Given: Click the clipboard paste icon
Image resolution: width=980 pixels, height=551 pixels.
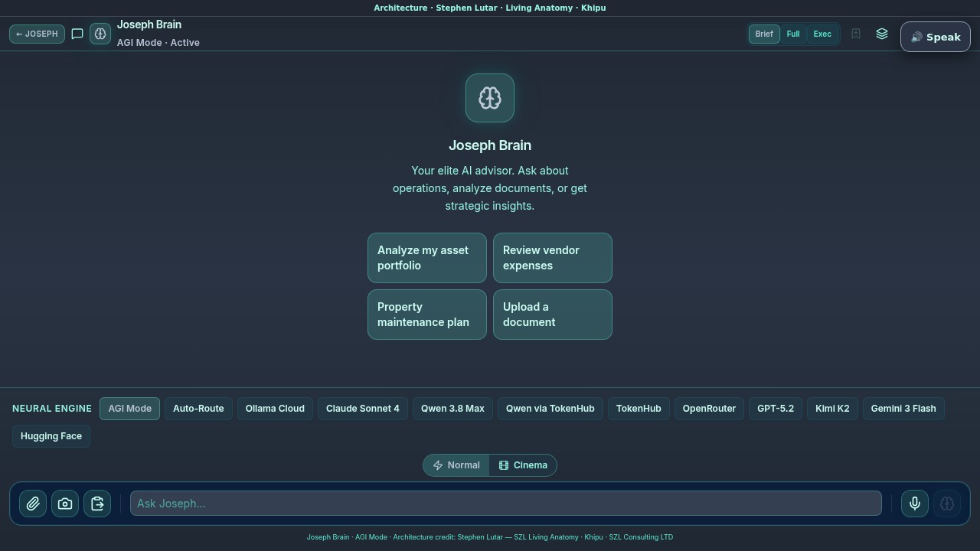Looking at the screenshot, I should pyautogui.click(x=97, y=504).
